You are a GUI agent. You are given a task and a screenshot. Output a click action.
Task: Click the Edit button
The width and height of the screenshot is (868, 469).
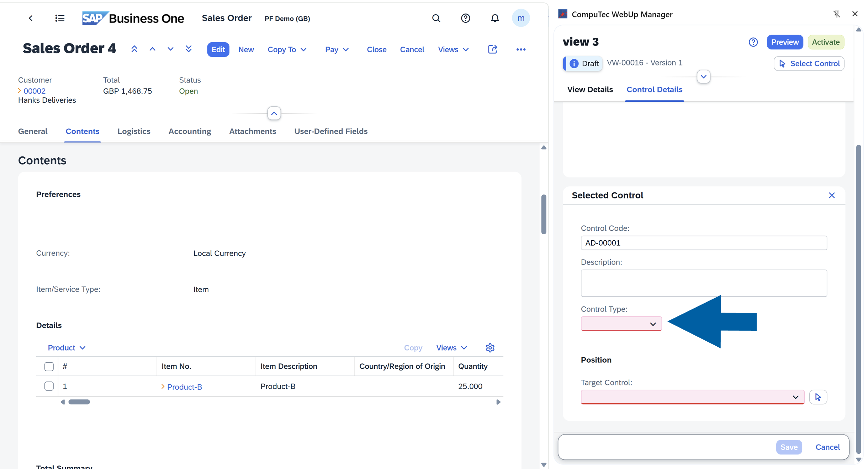tap(218, 49)
